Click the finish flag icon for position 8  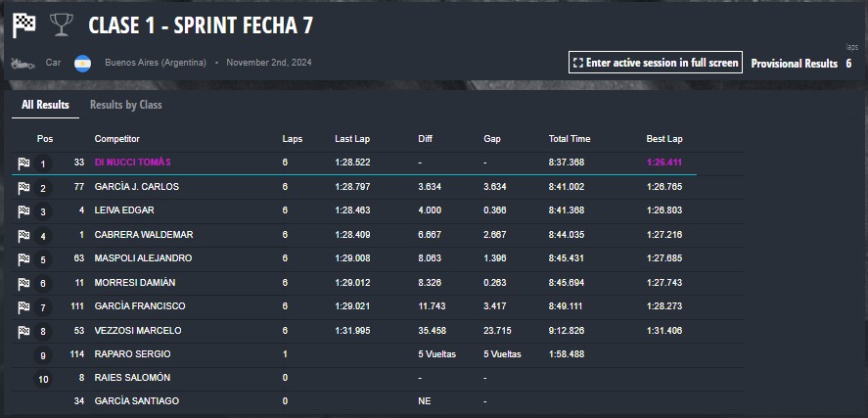23,332
